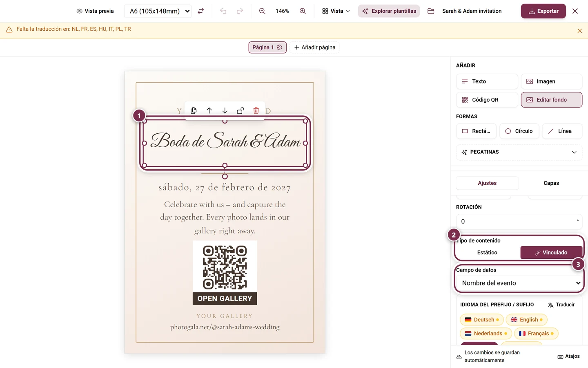Add a new page with Añadir página

point(314,47)
